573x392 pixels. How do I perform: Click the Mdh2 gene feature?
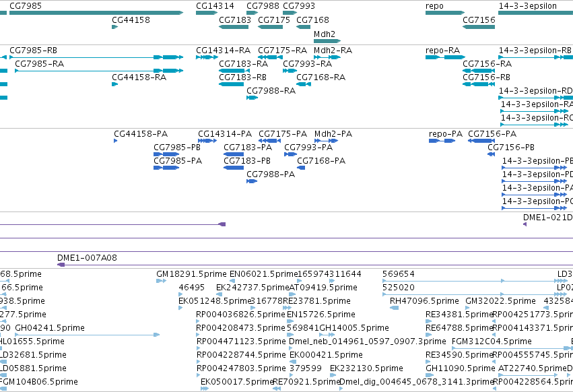(327, 40)
